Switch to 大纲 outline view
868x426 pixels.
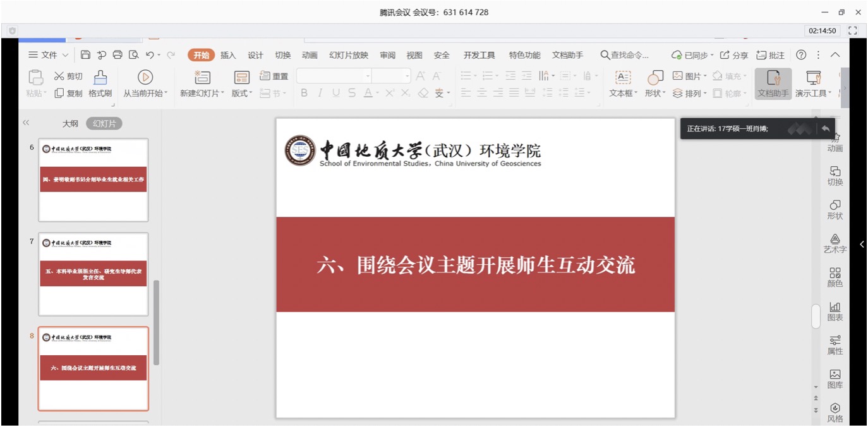(70, 124)
